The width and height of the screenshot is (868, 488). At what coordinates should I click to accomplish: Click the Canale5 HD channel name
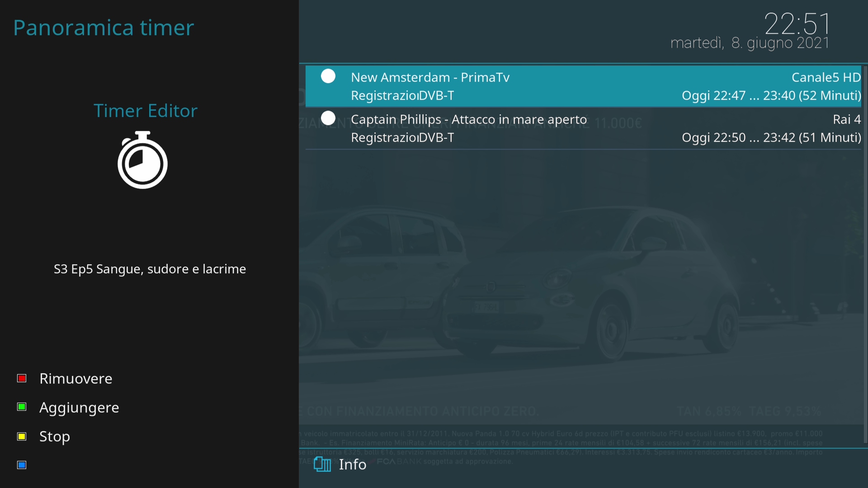[826, 78]
